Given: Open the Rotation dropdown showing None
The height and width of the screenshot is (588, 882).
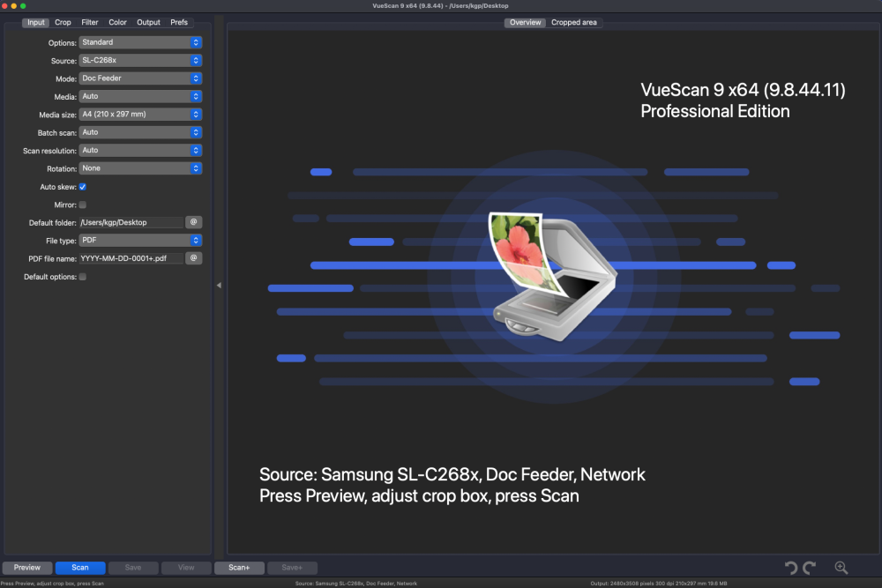Looking at the screenshot, I should click(x=140, y=168).
